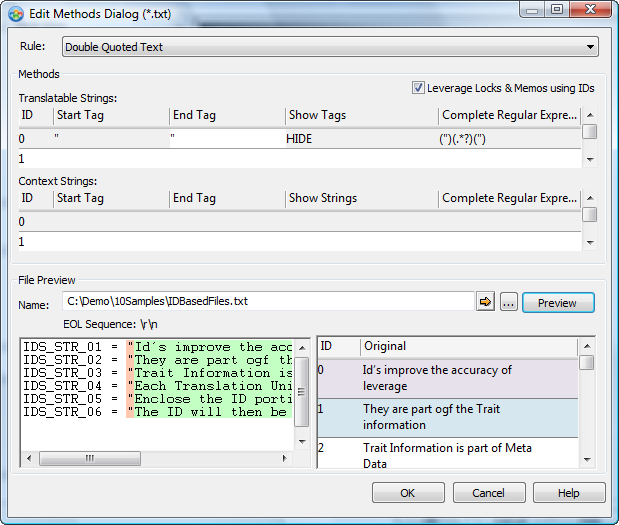The image size is (619, 525).
Task: Click the Preview button
Action: 558,303
